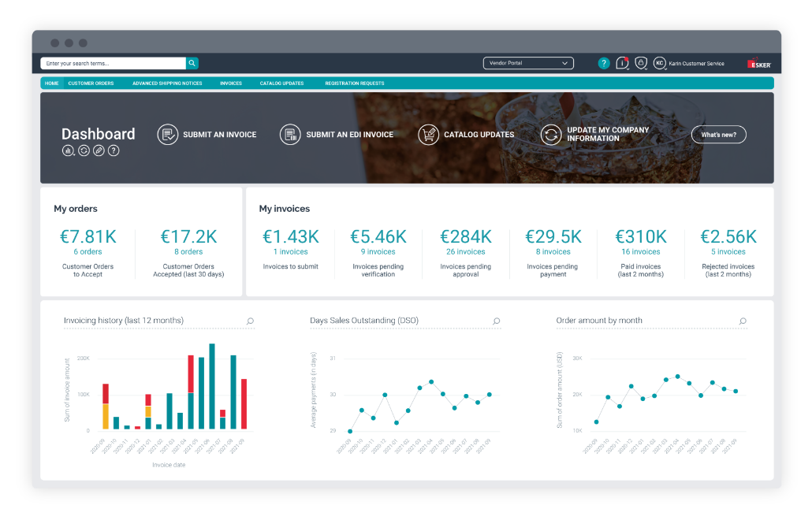Open the €5.46K pending verification amount
Image resolution: width=812 pixels, height=520 pixels.
[x=378, y=236]
